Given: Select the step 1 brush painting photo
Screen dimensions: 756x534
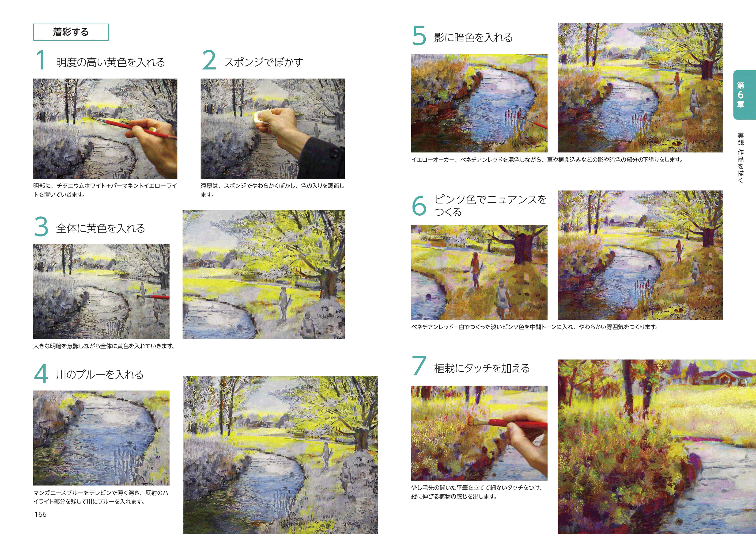Looking at the screenshot, I should pyautogui.click(x=105, y=129).
